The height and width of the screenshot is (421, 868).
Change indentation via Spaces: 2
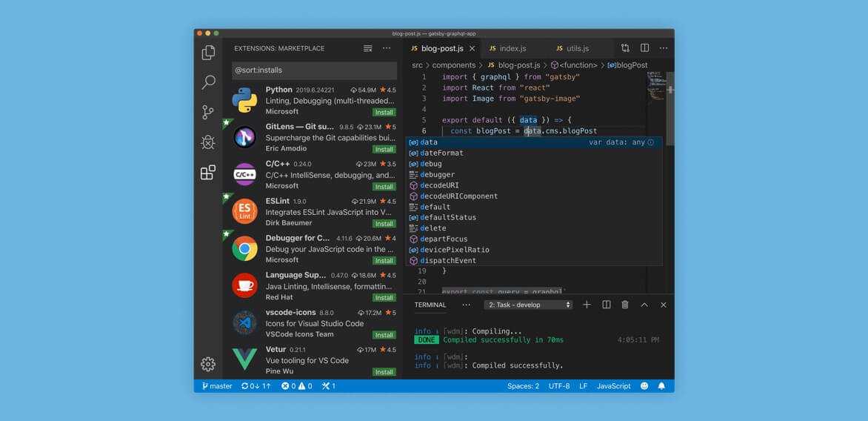523,386
